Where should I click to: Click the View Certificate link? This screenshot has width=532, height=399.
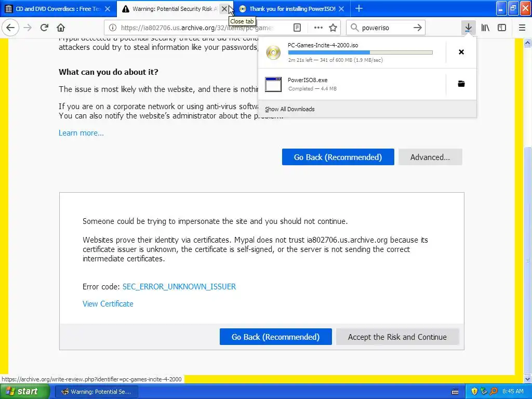[x=108, y=304]
